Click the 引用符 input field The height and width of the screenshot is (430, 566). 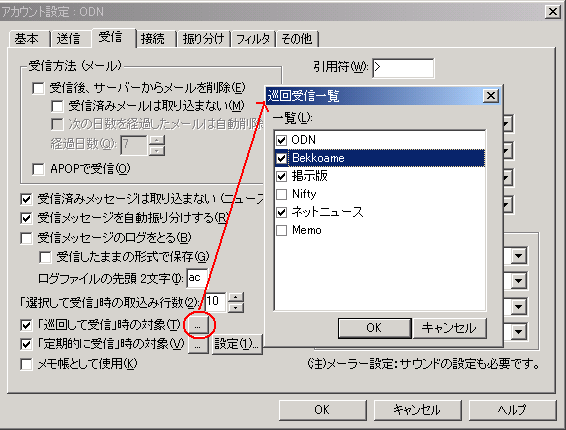coord(403,68)
